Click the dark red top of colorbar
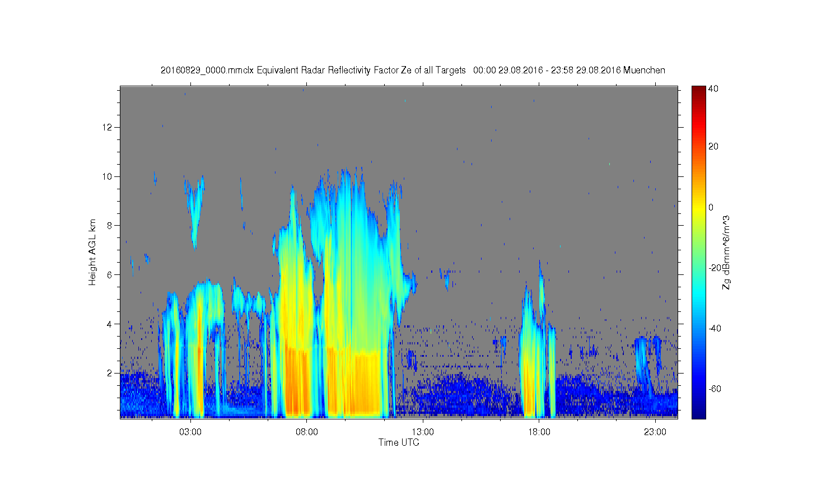 point(698,91)
